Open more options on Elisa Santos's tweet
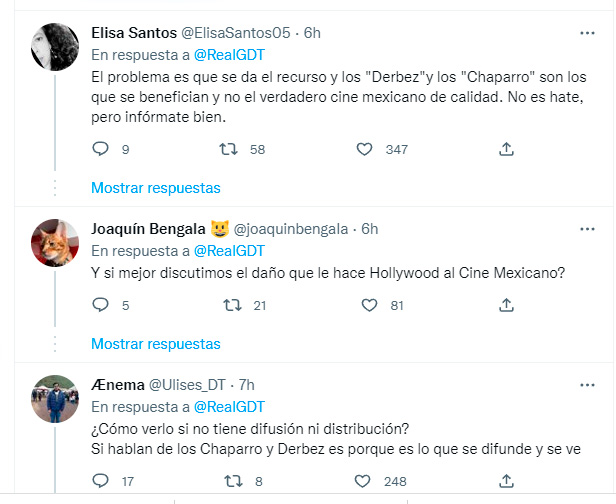Viewport: 616px width, 504px height. [586, 33]
